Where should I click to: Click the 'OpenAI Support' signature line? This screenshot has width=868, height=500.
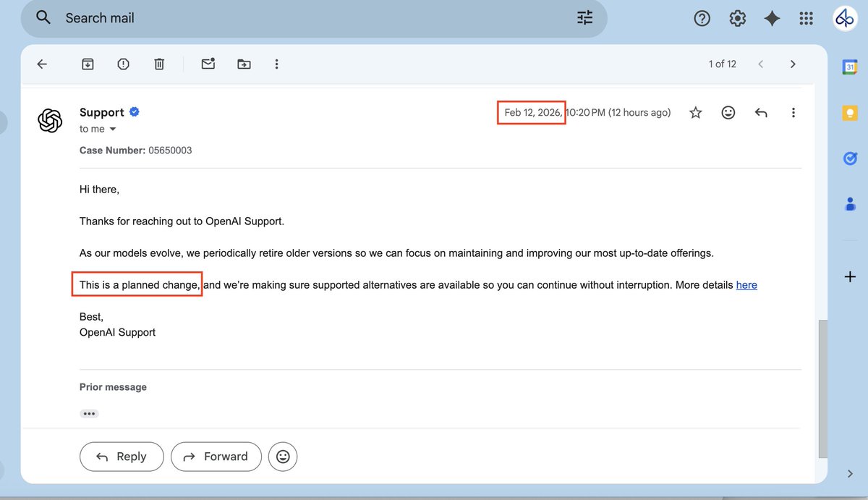click(117, 332)
